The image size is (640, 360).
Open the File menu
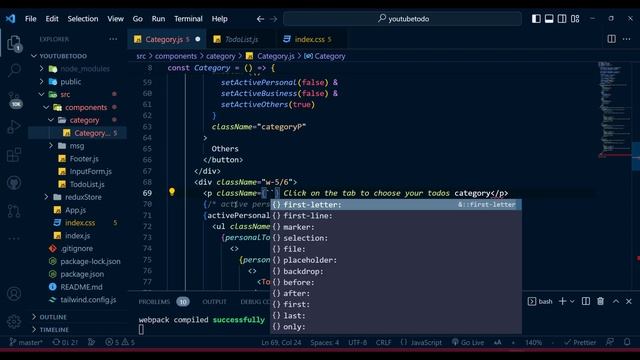click(x=31, y=19)
